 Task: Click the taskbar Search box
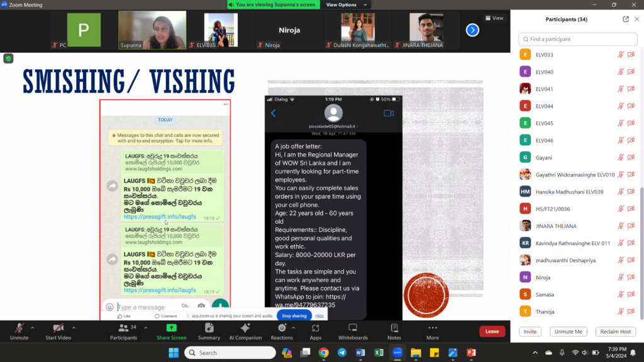click(230, 353)
